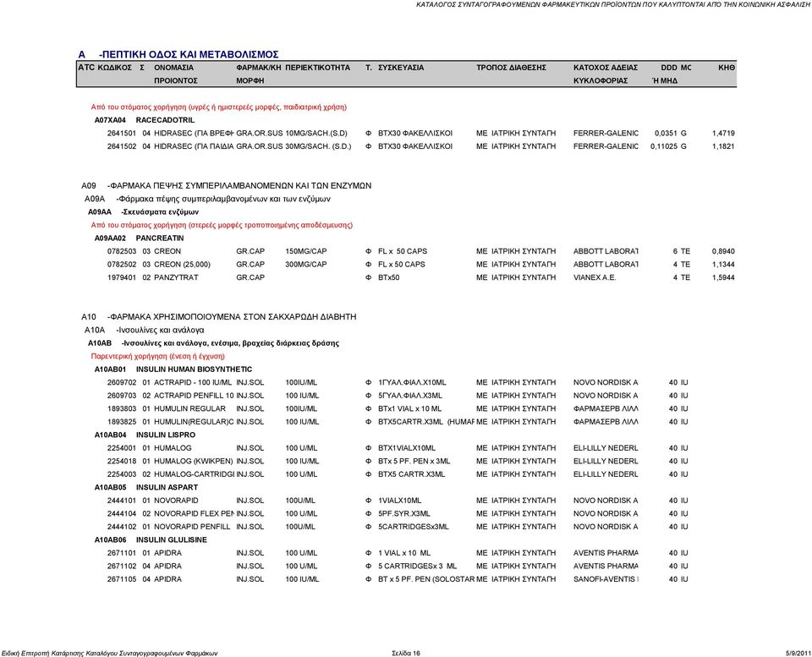Select the "ΚΗΘ" column header
812x657 pixels.
(x=727, y=68)
